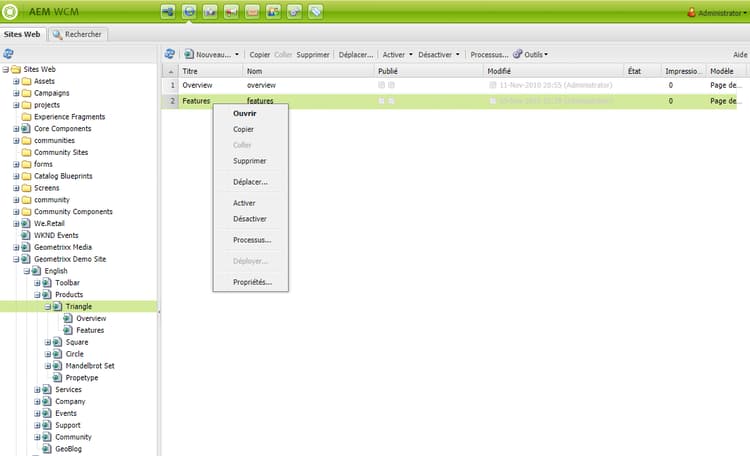Open the Activer dropdown arrow
Screen dimensions: 750x456
[x=411, y=55]
